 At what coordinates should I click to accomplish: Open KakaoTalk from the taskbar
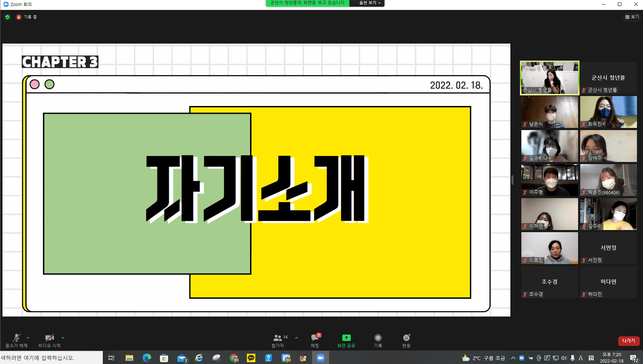click(251, 358)
